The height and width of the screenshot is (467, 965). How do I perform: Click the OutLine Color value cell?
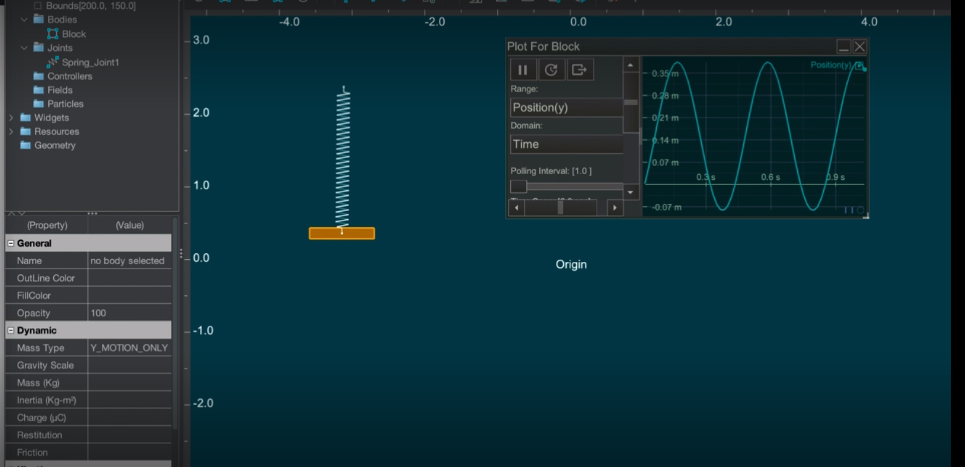point(129,278)
